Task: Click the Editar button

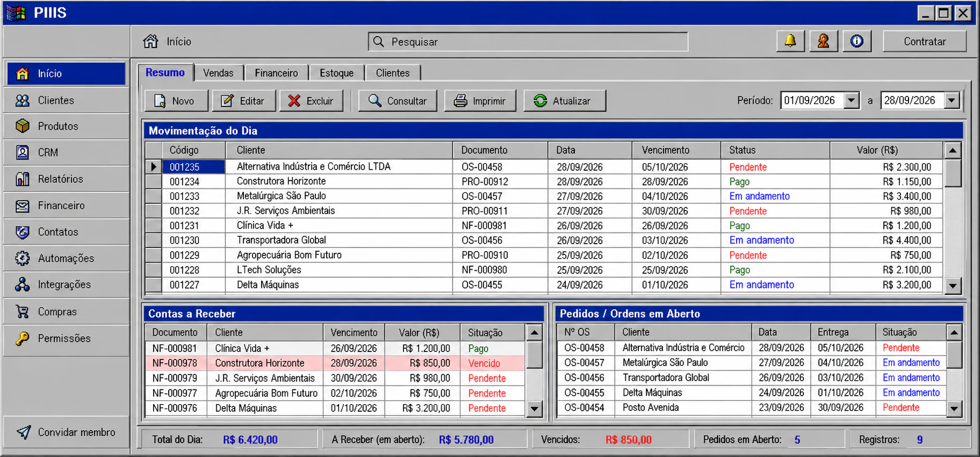Action: (243, 101)
